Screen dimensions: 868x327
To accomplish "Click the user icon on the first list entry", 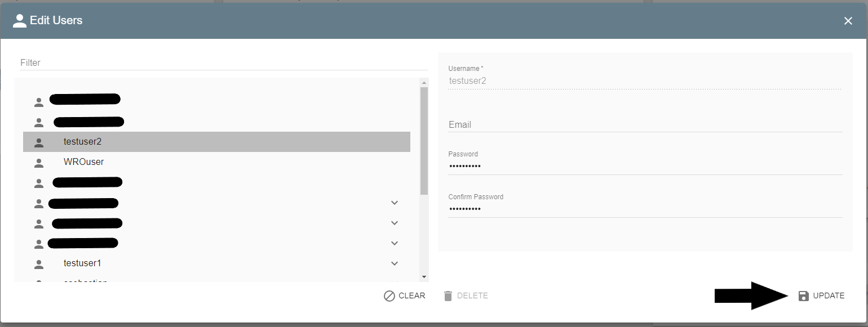I will coord(38,101).
